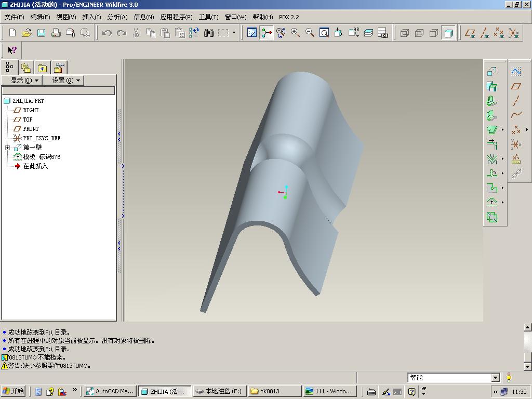Viewport: 532px width, 399px height.
Task: Click the Copy icon in the toolbar
Action: click(151, 33)
